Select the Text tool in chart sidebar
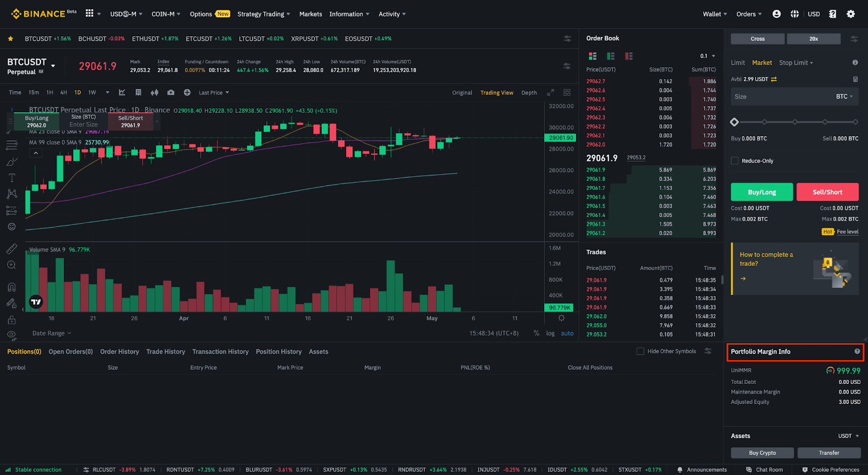 click(x=11, y=178)
